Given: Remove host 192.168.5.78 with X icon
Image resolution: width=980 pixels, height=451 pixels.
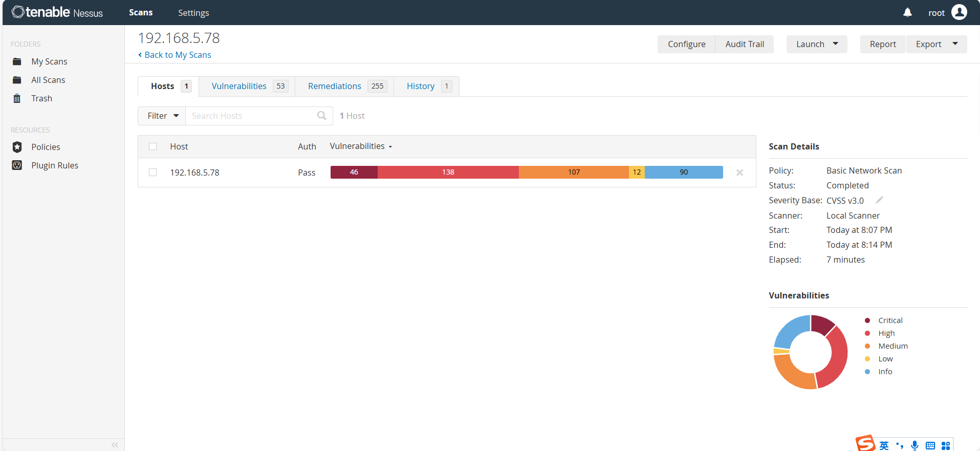Looking at the screenshot, I should (739, 173).
